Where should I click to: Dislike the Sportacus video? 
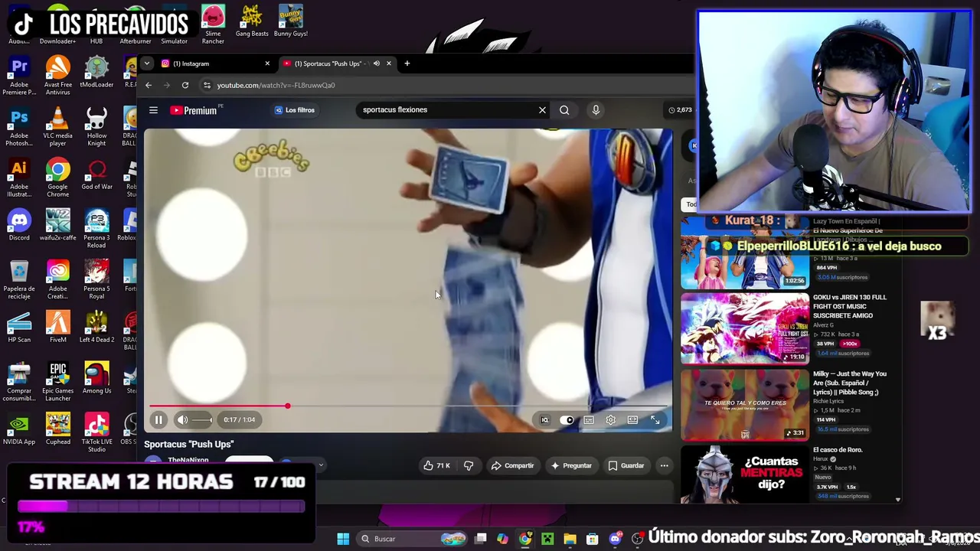pos(469,465)
